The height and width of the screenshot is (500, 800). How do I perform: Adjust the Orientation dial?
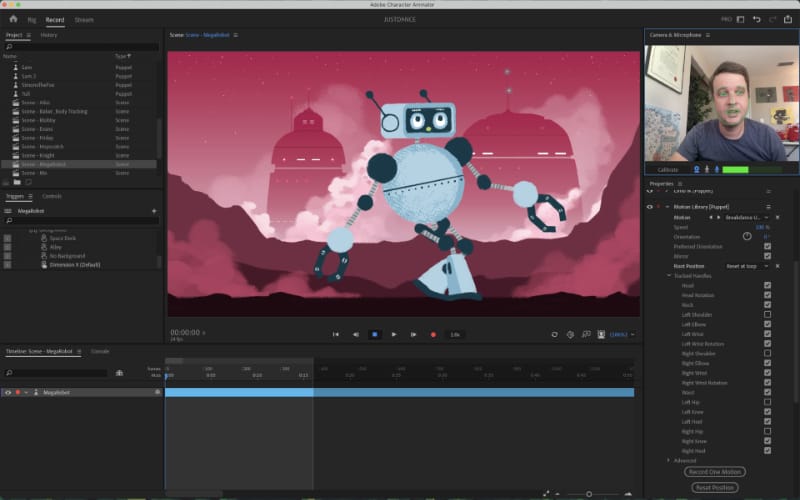[x=747, y=236]
